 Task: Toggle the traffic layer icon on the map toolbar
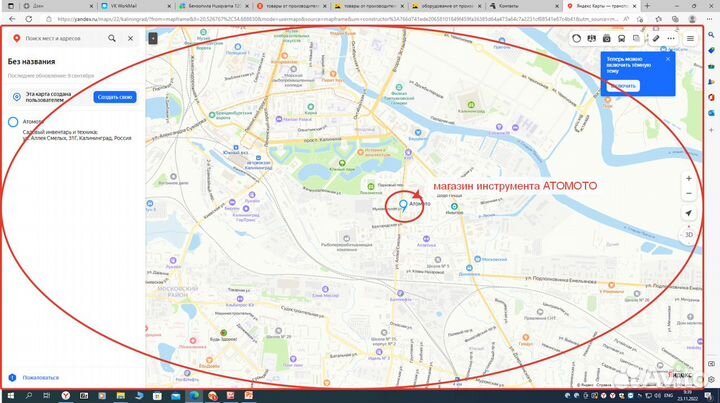[x=577, y=39]
